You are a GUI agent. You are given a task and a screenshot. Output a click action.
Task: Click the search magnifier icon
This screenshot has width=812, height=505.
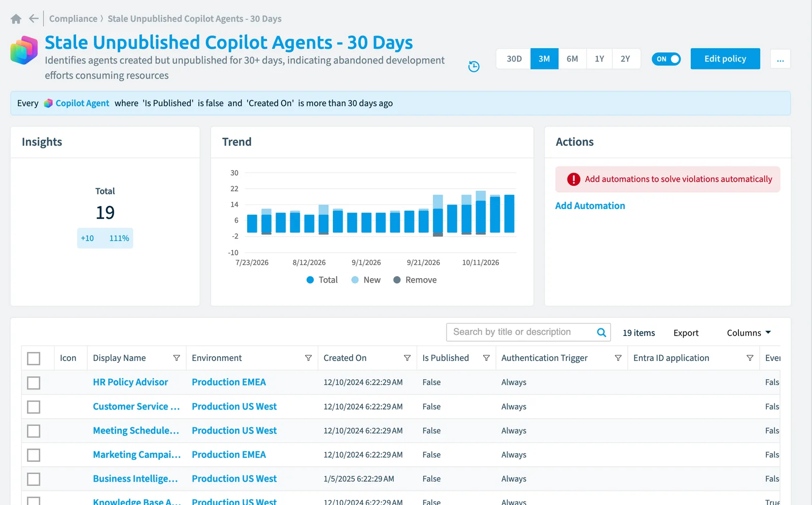(x=601, y=332)
